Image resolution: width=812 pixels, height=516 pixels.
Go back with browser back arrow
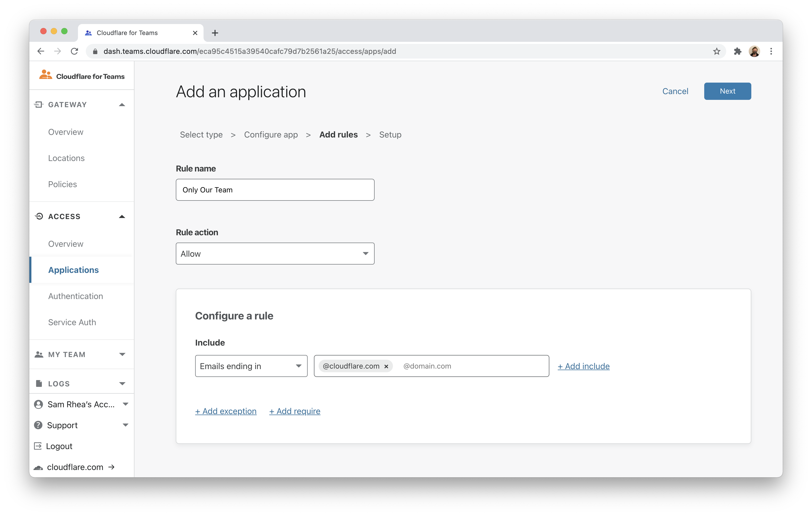coord(41,51)
